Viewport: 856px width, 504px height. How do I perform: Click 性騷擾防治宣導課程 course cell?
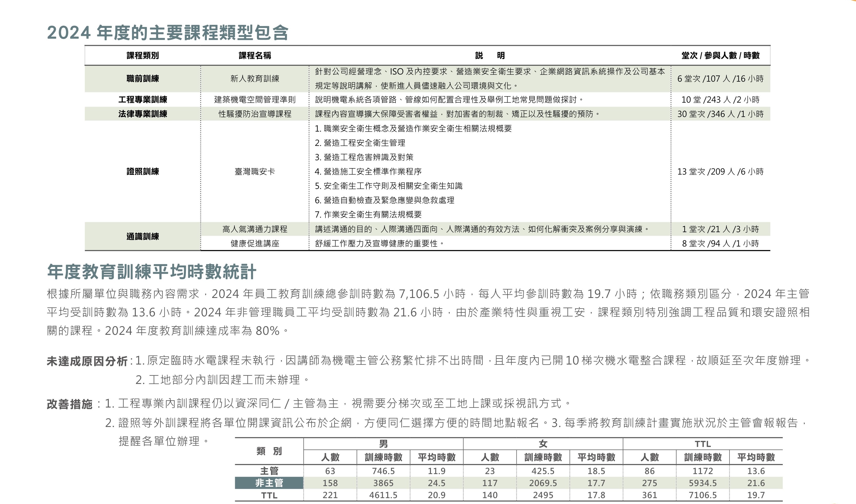[255, 114]
